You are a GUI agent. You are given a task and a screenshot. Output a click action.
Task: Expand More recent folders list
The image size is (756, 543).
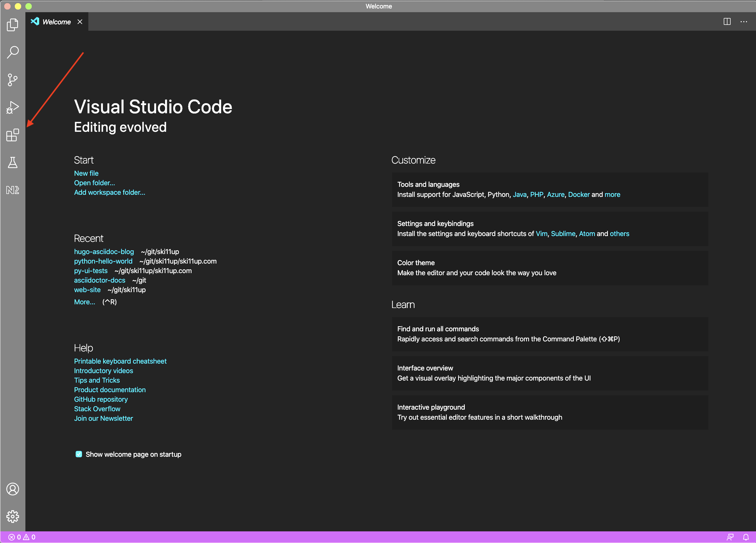pyautogui.click(x=84, y=302)
